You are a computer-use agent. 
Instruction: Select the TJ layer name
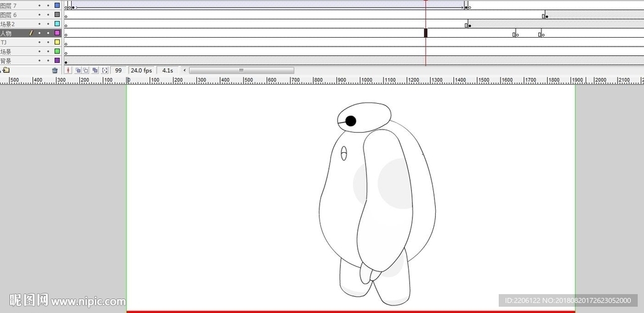coord(4,42)
